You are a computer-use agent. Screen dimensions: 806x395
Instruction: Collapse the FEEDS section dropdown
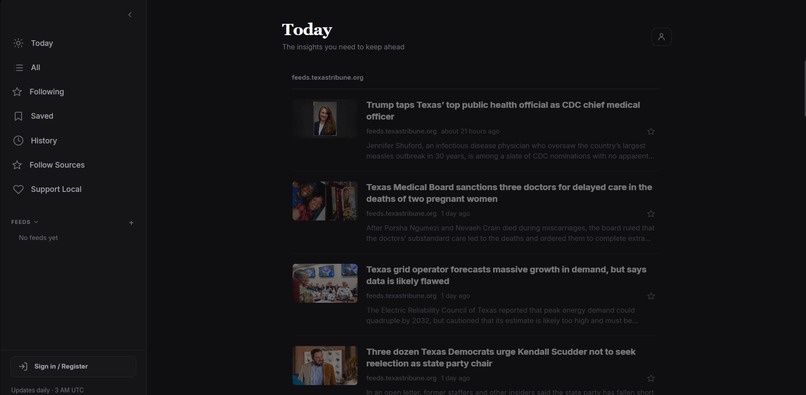pos(36,222)
